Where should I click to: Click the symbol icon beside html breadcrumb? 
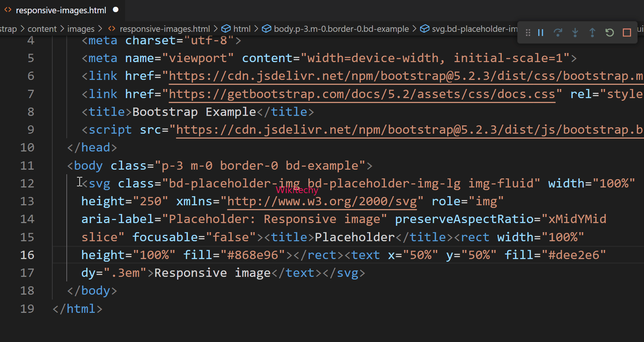click(226, 28)
